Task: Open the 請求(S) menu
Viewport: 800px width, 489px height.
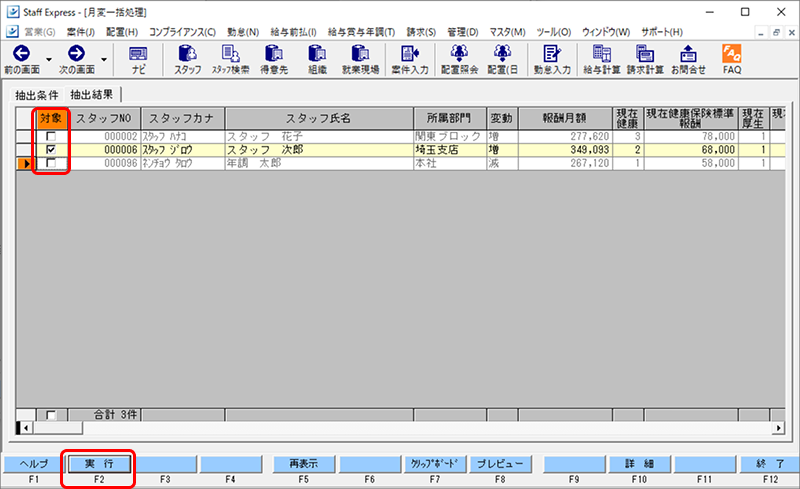Action: pos(421,32)
